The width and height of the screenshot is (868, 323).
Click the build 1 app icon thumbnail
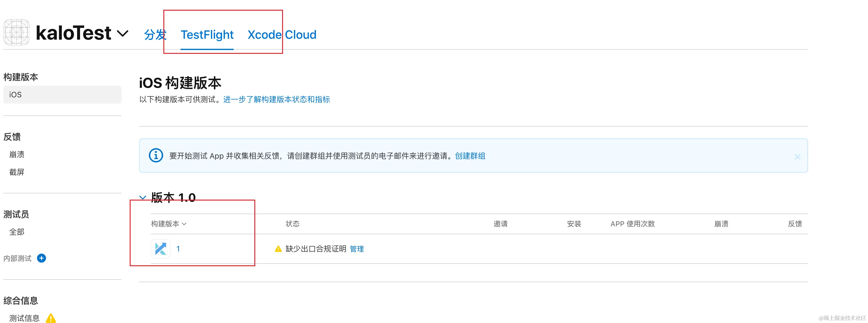tap(161, 249)
